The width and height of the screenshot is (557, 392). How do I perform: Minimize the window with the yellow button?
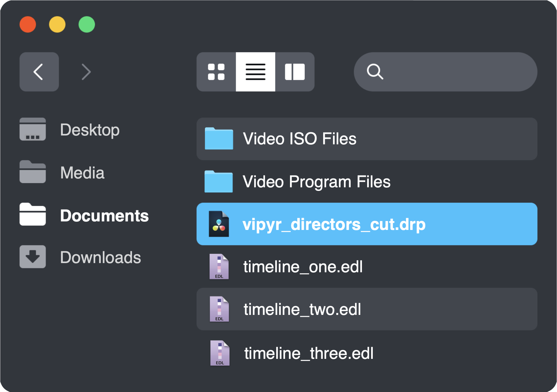pos(57,25)
